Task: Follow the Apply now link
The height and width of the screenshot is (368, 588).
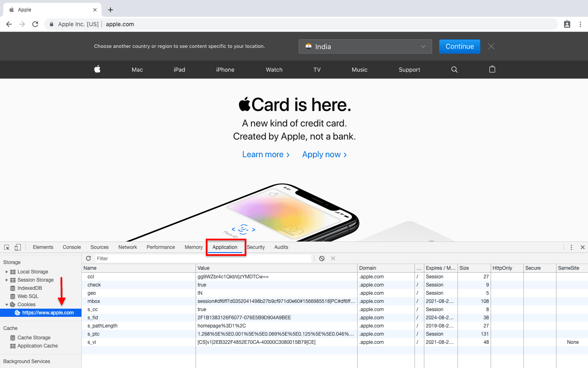Action: coord(324,154)
